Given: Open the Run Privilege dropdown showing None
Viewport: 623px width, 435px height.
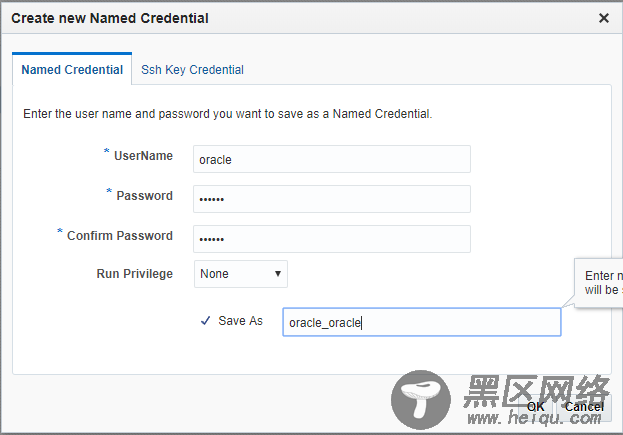Looking at the screenshot, I should (241, 274).
